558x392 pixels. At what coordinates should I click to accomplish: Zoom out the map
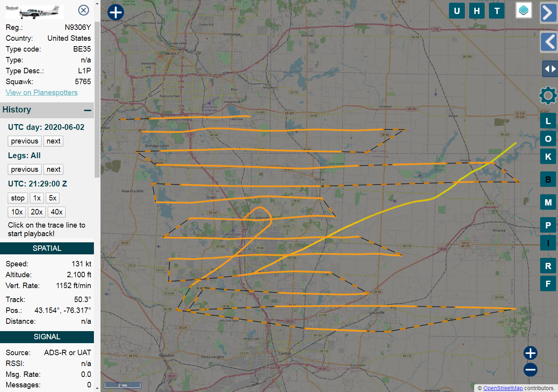tap(530, 370)
